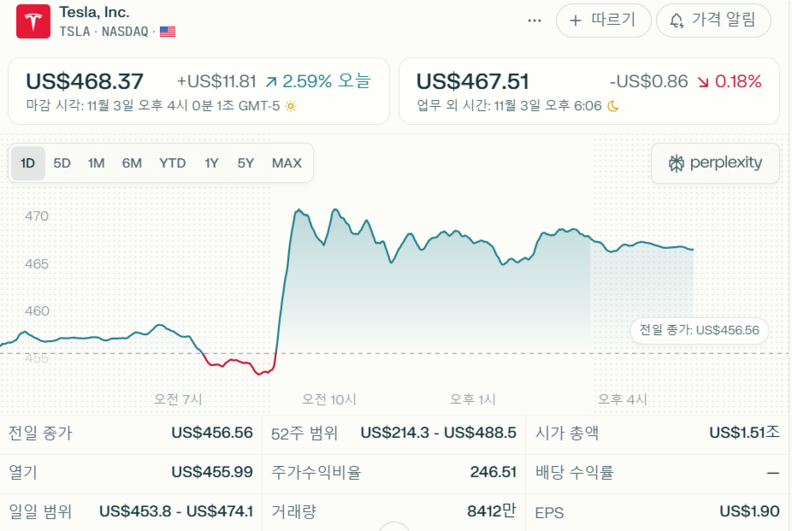
Task: View the 5Y chart range
Action: pyautogui.click(x=246, y=163)
